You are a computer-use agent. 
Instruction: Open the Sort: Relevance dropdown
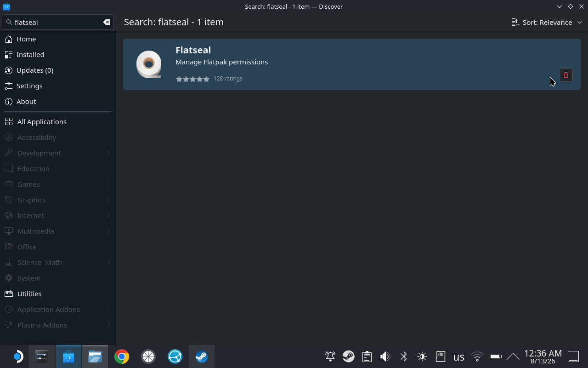pos(547,22)
